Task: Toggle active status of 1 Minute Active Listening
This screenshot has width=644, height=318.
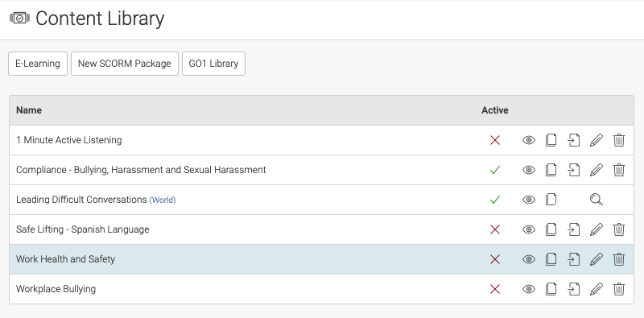Action: (495, 140)
